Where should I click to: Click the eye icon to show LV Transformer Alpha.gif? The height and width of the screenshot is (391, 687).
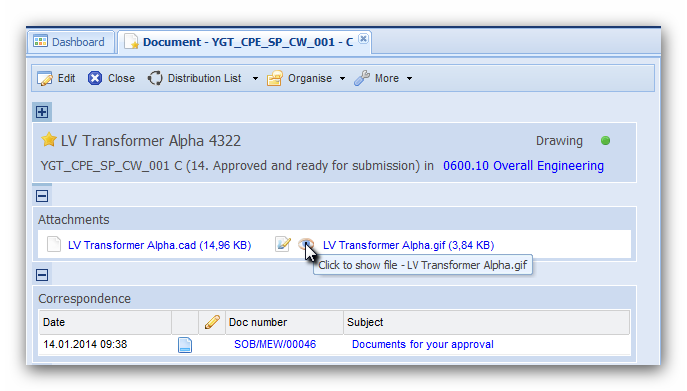(x=306, y=244)
